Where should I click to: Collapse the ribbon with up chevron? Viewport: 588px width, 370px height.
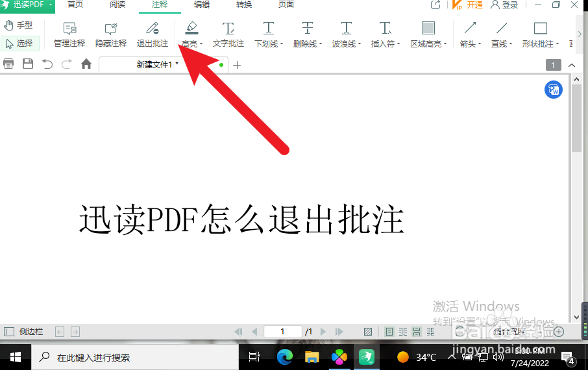click(572, 65)
